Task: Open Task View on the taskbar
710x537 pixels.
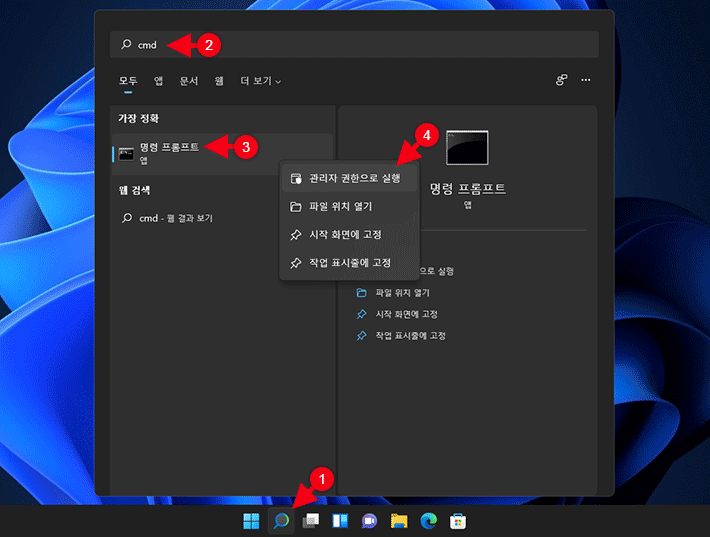Action: (x=311, y=521)
